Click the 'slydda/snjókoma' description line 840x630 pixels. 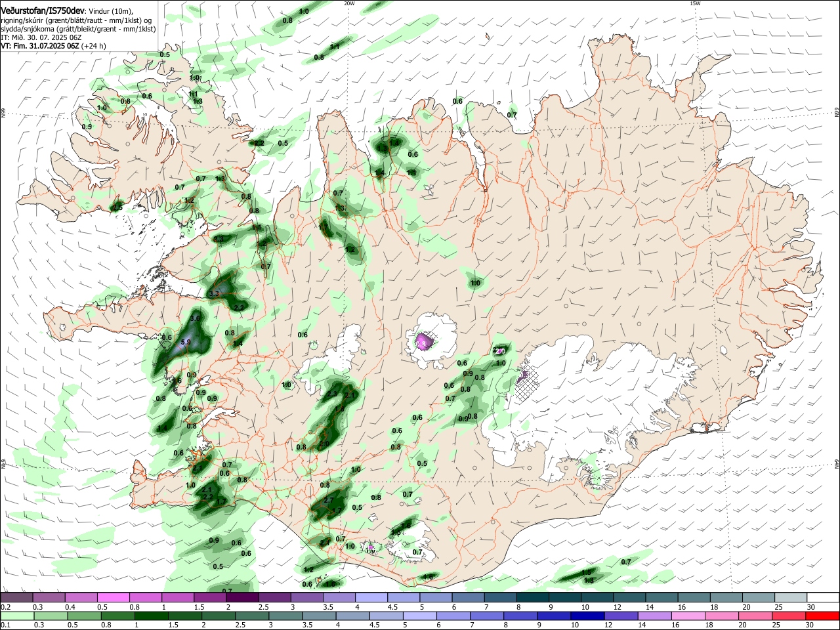tap(78, 29)
